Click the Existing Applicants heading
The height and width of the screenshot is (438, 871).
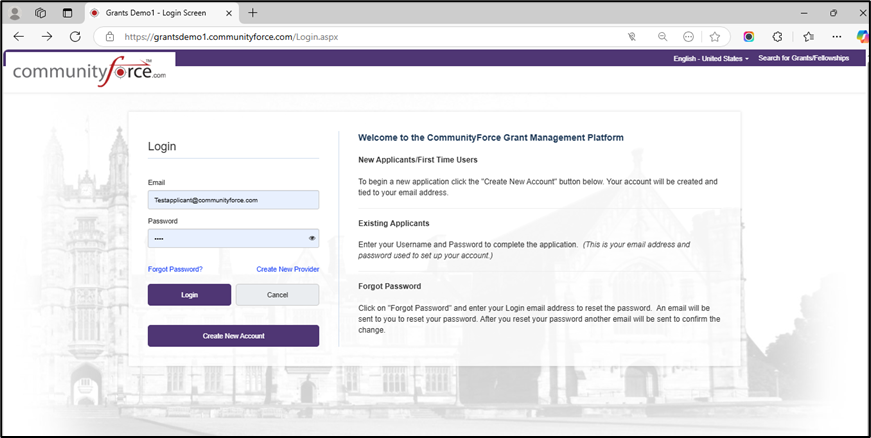click(x=394, y=223)
